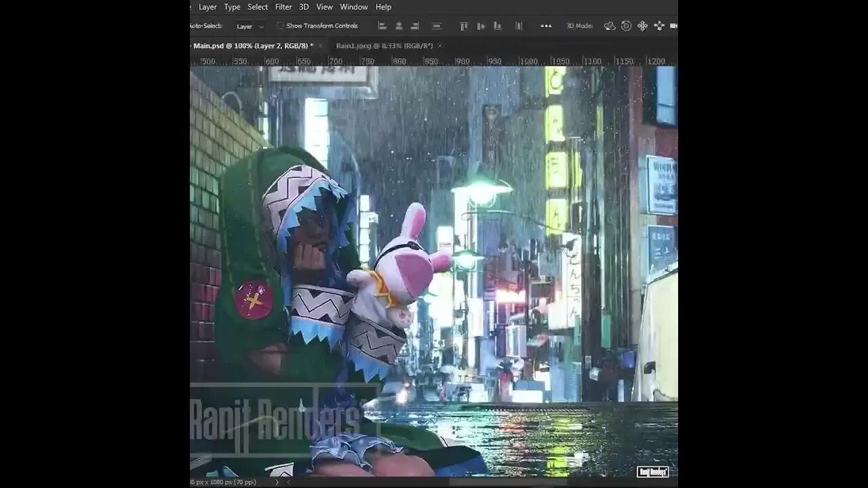The width and height of the screenshot is (868, 488).
Task: Click the horizontal ruler above canvas
Action: click(434, 61)
